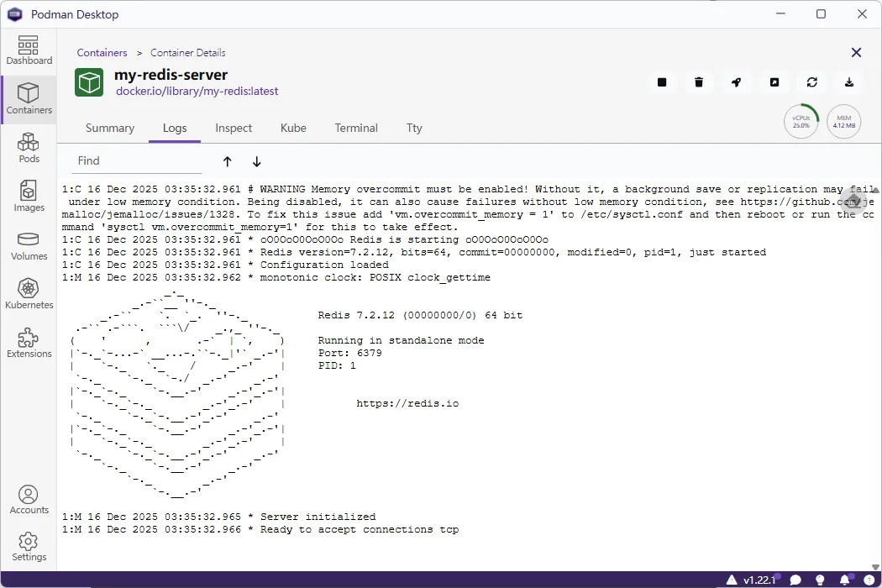The height and width of the screenshot is (588, 882).
Task: Open container in browser icon
Action: pyautogui.click(x=774, y=82)
